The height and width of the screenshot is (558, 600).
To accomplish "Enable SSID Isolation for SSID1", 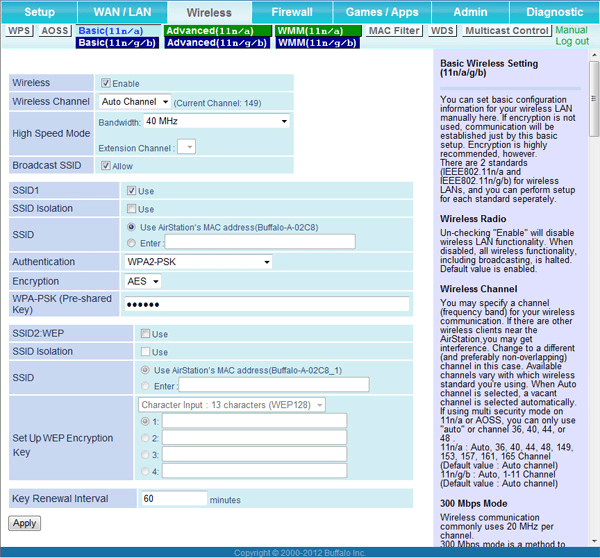I will 132,209.
